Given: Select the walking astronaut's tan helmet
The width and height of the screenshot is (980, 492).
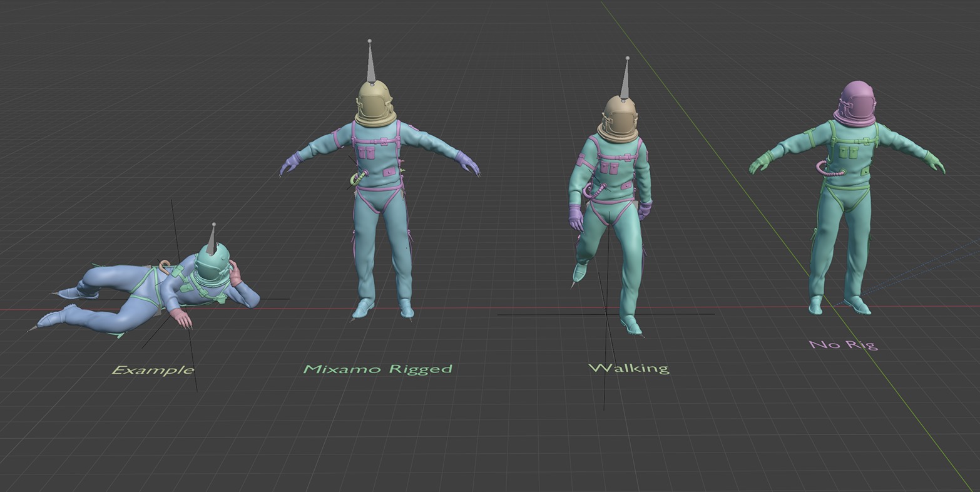Looking at the screenshot, I should 618,119.
